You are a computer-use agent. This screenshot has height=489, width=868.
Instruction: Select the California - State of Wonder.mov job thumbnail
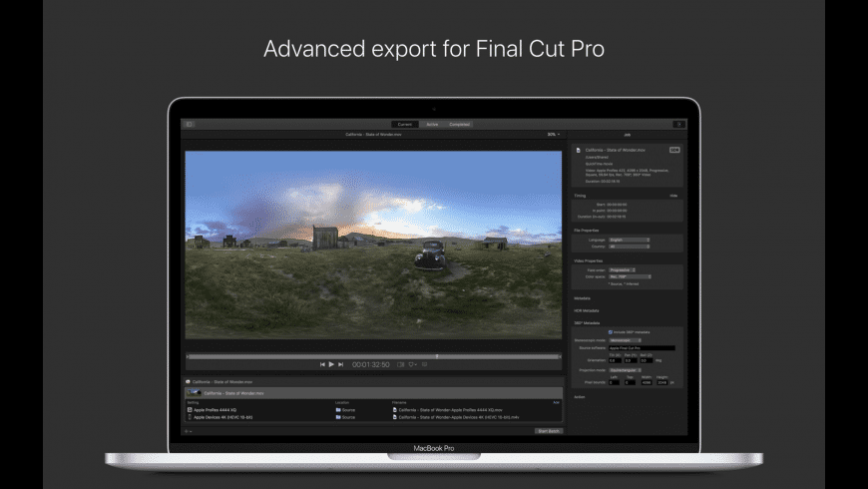[x=194, y=392]
